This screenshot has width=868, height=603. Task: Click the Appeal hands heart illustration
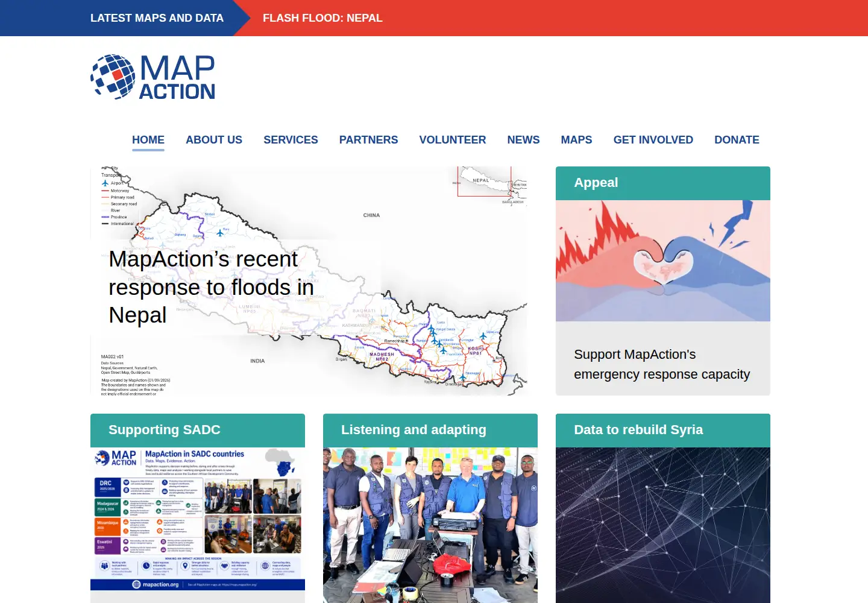point(663,260)
